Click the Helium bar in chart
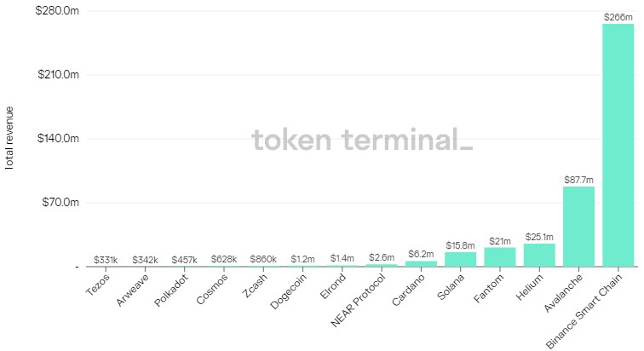The image size is (644, 351). [539, 255]
